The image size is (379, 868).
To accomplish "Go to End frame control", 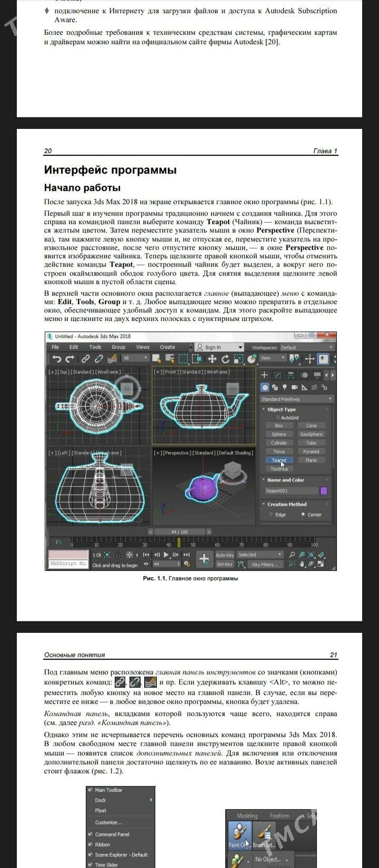I will point(186,554).
